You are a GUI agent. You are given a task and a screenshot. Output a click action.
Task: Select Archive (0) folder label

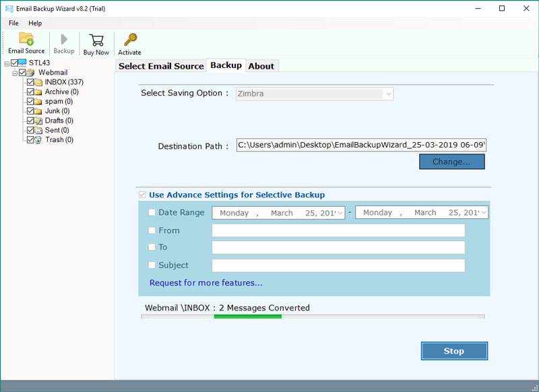tap(62, 92)
